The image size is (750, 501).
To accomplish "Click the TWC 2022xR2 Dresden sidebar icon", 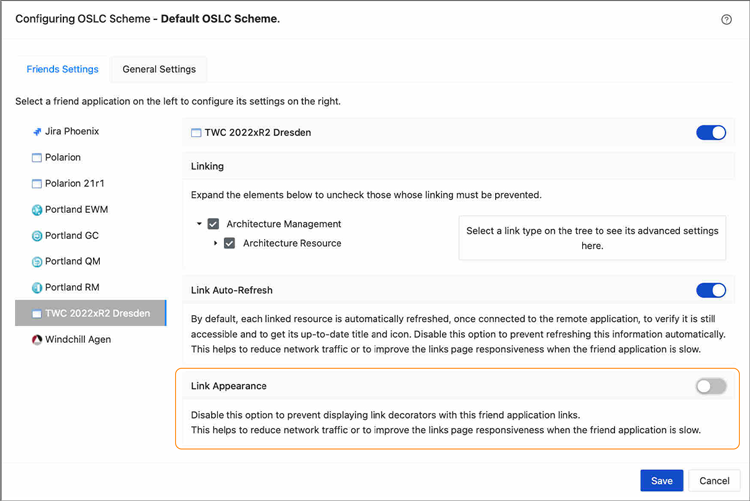I will click(x=37, y=314).
